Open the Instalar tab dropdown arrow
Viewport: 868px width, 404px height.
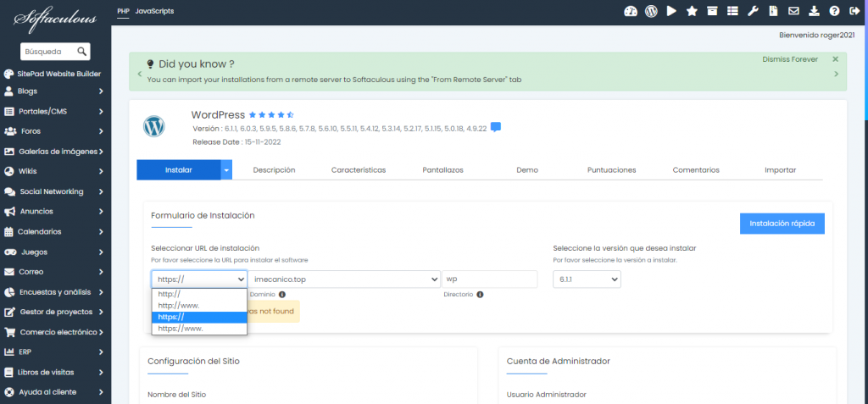226,170
